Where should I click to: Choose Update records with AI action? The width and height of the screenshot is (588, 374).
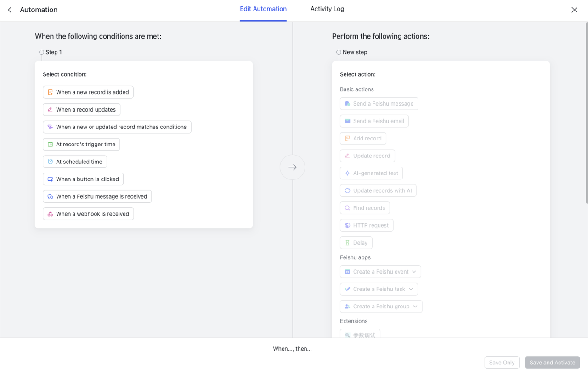click(378, 191)
